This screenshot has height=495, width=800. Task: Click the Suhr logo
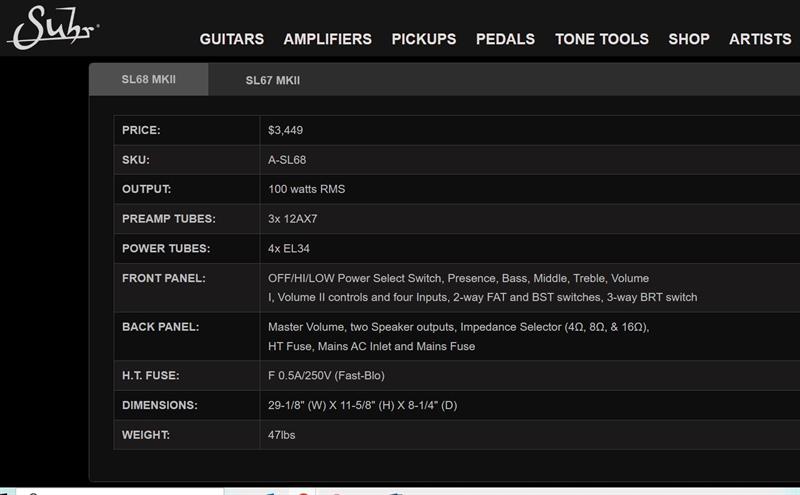52,27
